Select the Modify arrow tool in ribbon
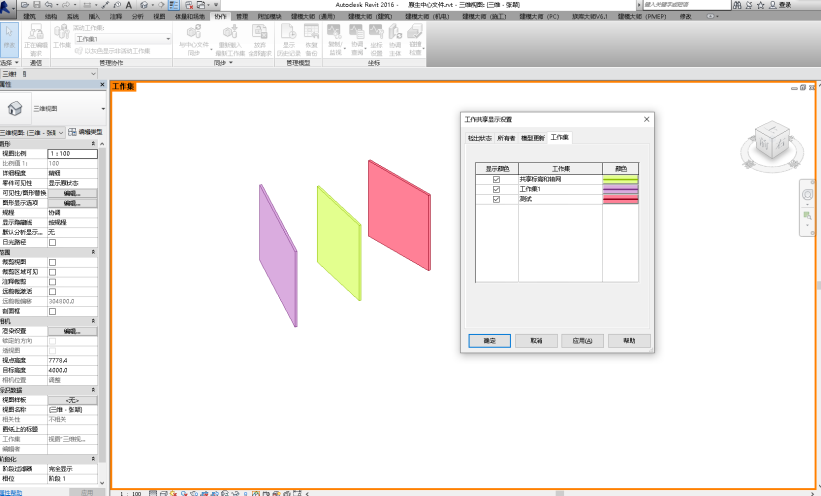This screenshot has width=821, height=496. click(9, 40)
